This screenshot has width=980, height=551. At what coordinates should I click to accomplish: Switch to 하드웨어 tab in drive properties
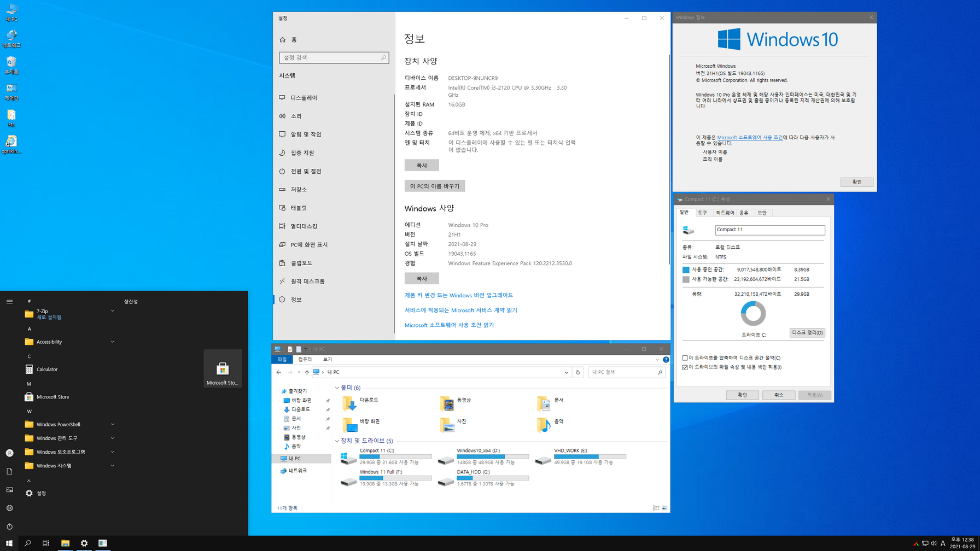725,213
